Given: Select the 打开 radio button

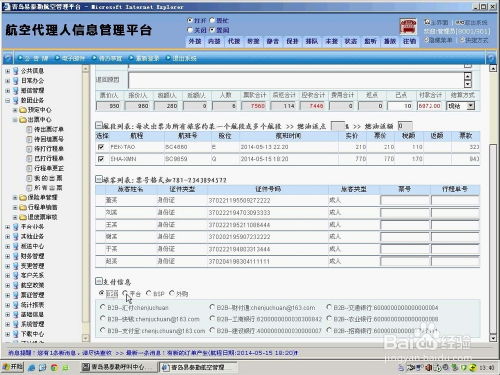Looking at the screenshot, I should [x=190, y=20].
